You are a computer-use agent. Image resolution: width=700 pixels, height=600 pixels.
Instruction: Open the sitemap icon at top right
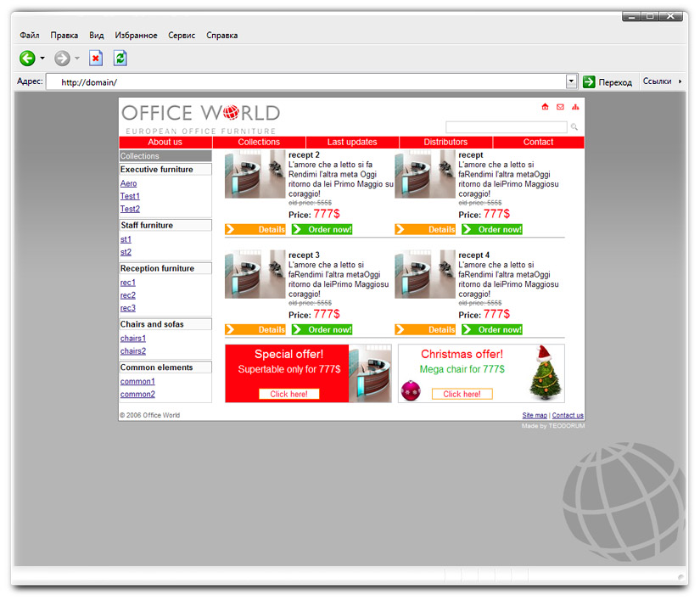pyautogui.click(x=575, y=107)
